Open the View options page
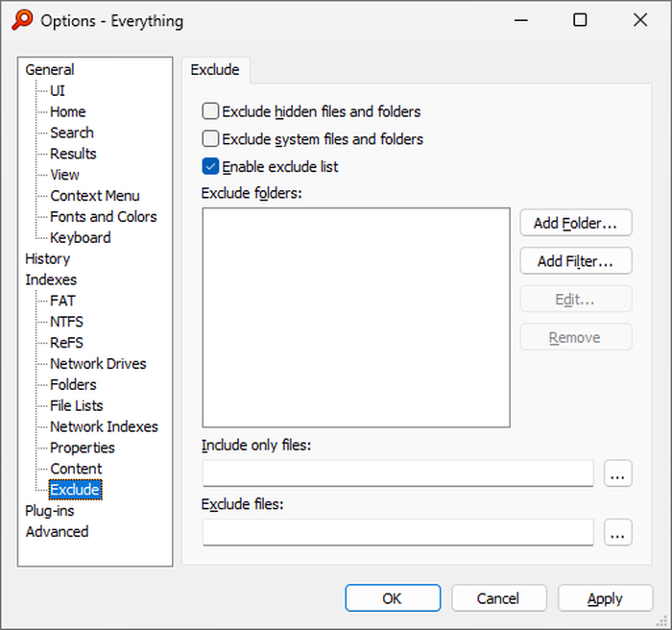The height and width of the screenshot is (630, 672). click(x=64, y=175)
